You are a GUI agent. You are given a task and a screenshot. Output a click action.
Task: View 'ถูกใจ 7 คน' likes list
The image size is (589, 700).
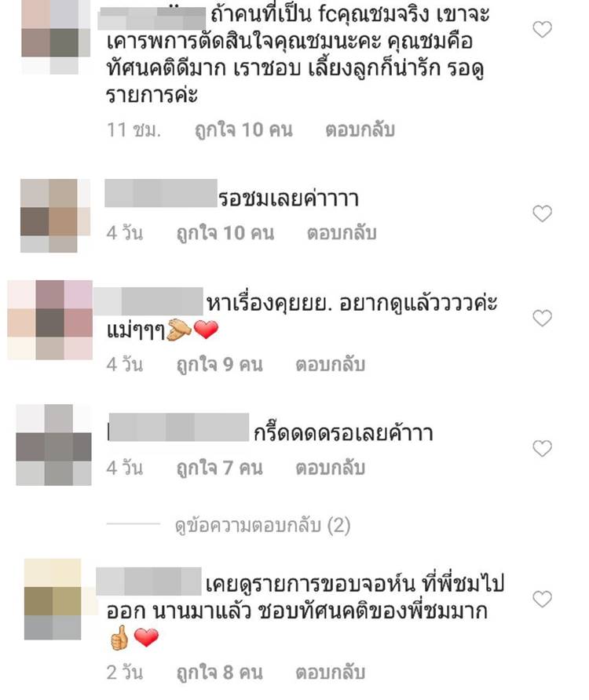coord(219,468)
